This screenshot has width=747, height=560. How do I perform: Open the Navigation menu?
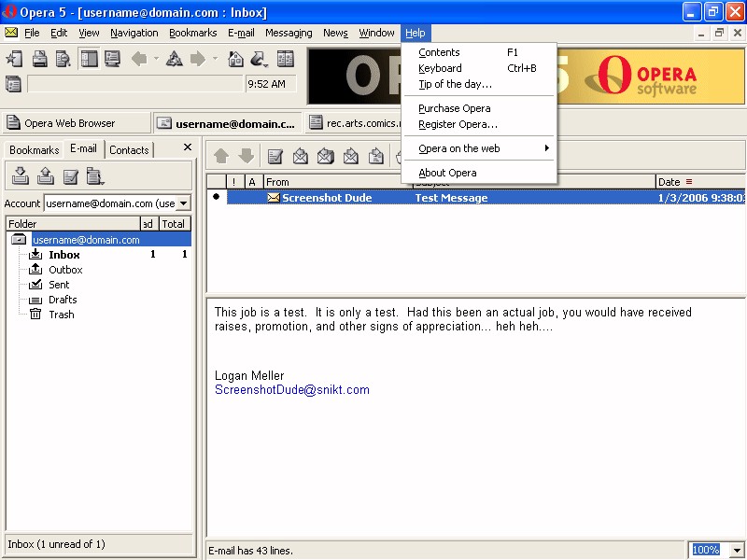click(134, 33)
